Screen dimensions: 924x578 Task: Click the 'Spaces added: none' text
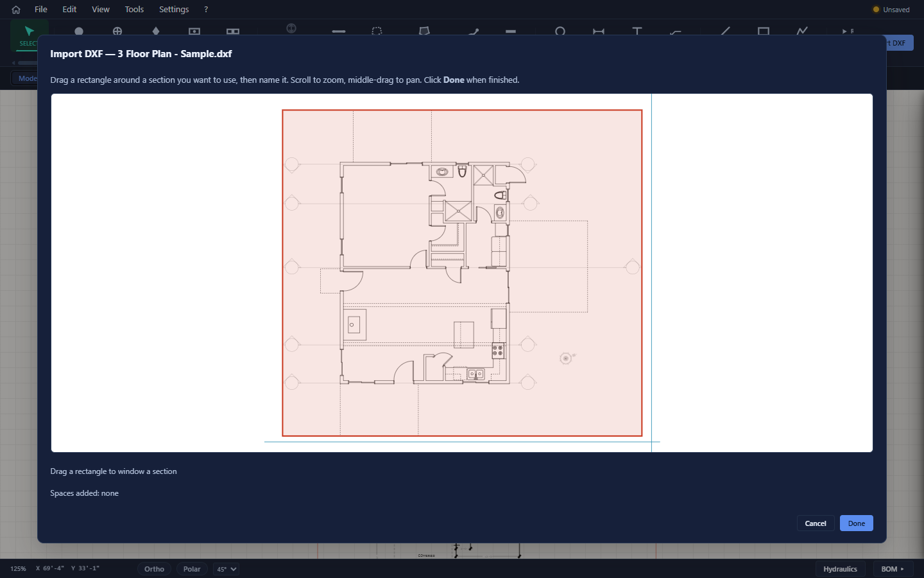coord(84,493)
